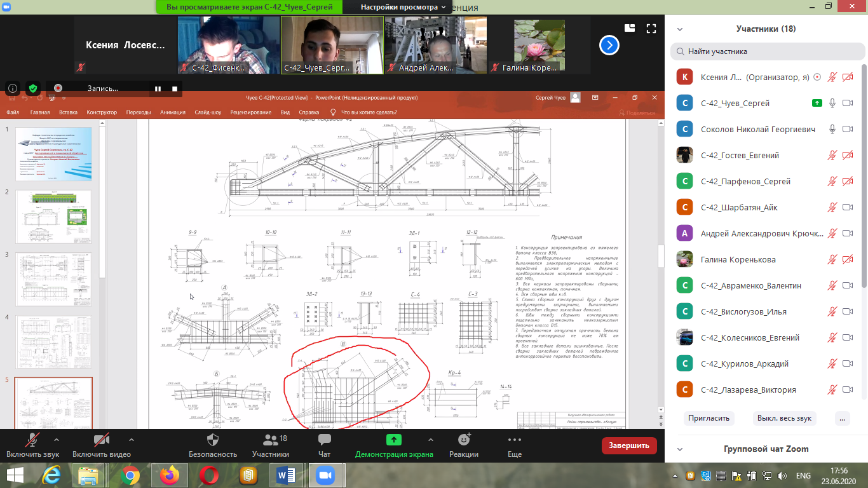Open screen share options arrow
868x488 pixels.
coord(431,440)
